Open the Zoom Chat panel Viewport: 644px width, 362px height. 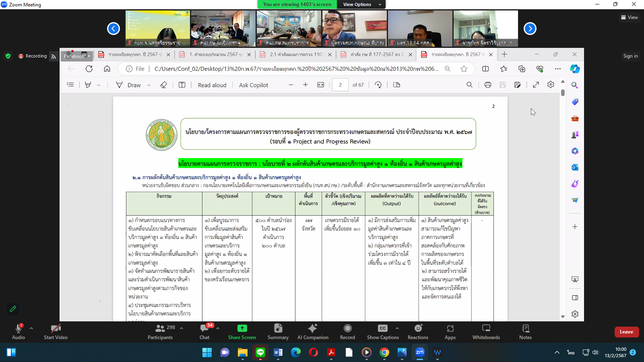(x=204, y=332)
